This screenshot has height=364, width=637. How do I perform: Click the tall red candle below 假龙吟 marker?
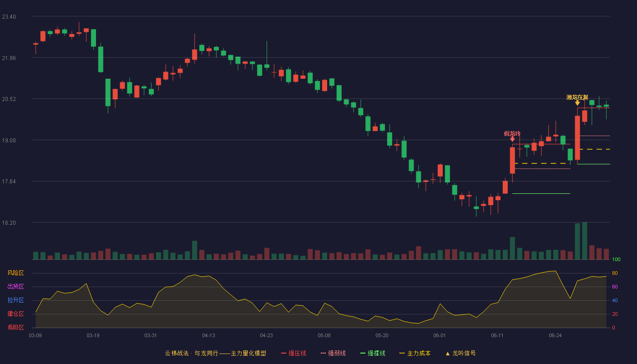tap(512, 161)
